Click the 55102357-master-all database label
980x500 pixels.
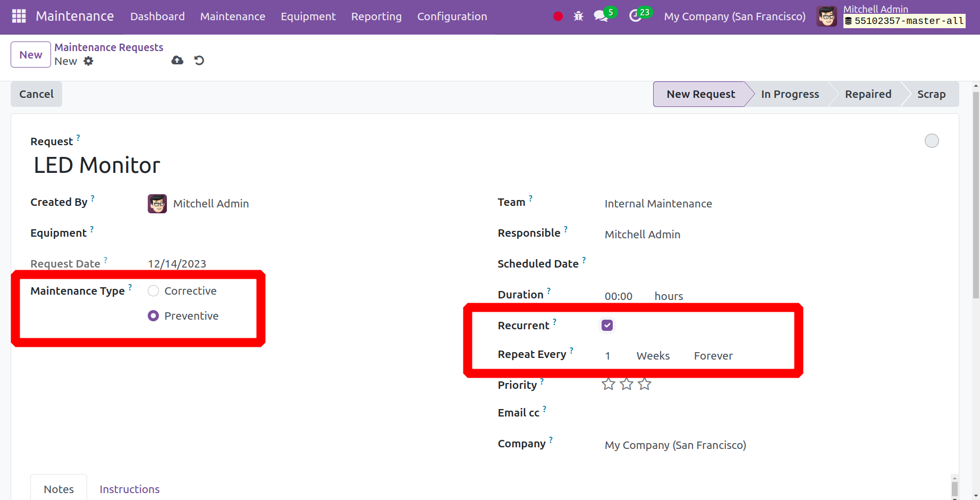904,21
